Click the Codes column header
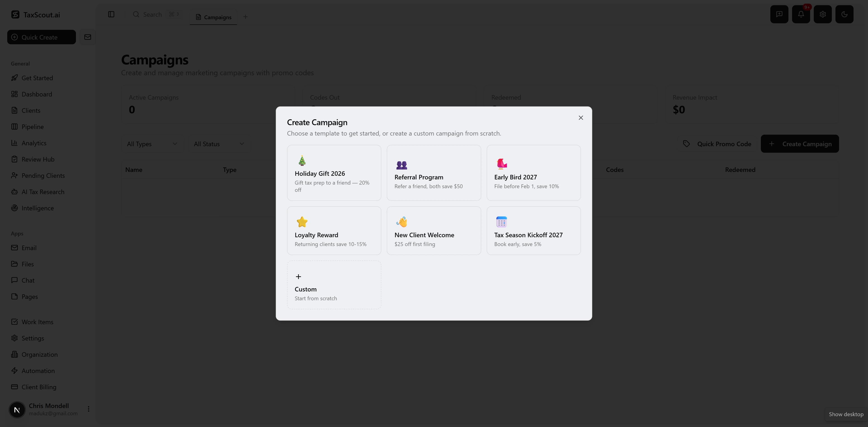The image size is (868, 427). pyautogui.click(x=615, y=170)
